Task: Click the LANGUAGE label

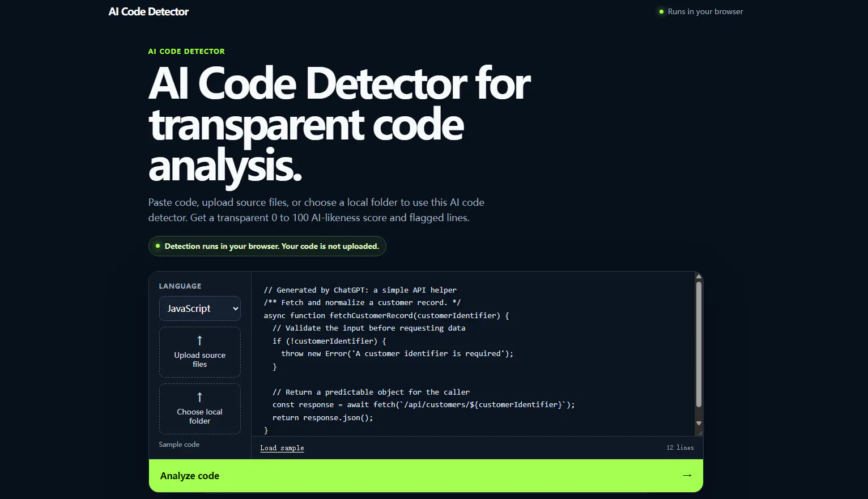Action: (x=180, y=286)
